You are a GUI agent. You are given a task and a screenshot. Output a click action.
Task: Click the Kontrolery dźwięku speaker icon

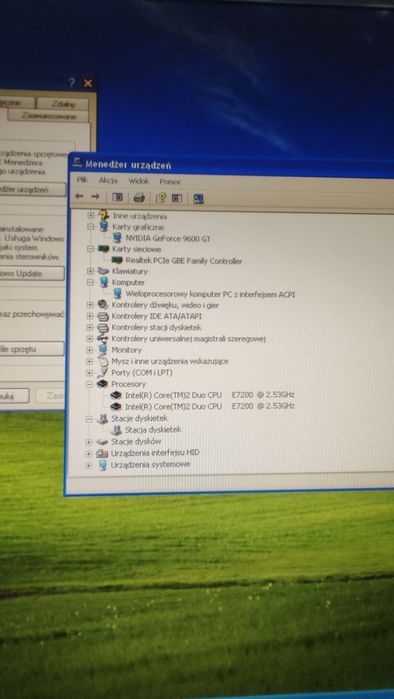pyautogui.click(x=103, y=305)
